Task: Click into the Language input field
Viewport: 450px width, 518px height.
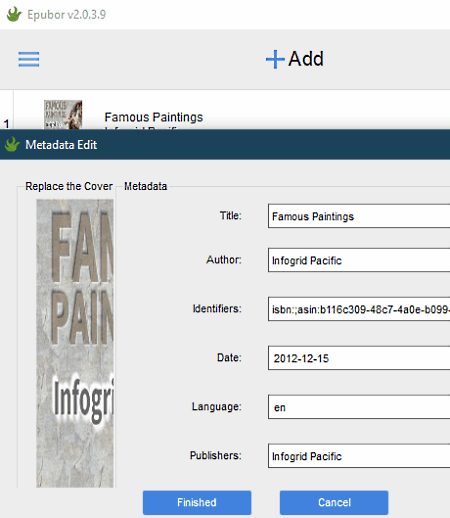Action: click(359, 407)
